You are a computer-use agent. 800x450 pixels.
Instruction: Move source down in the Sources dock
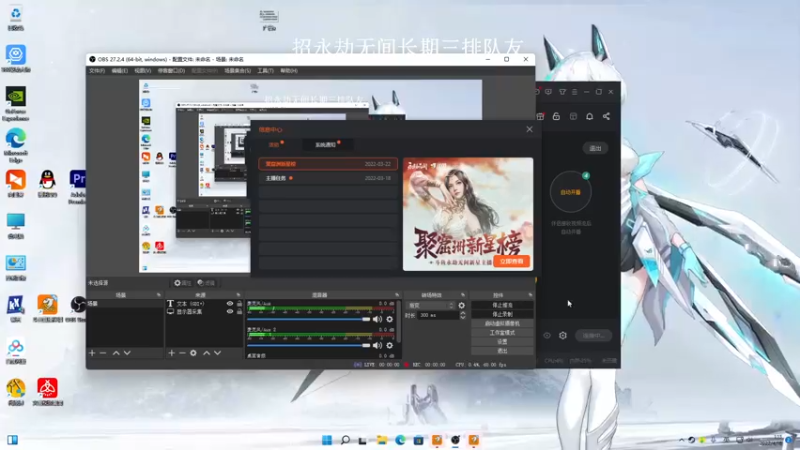pyautogui.click(x=218, y=353)
